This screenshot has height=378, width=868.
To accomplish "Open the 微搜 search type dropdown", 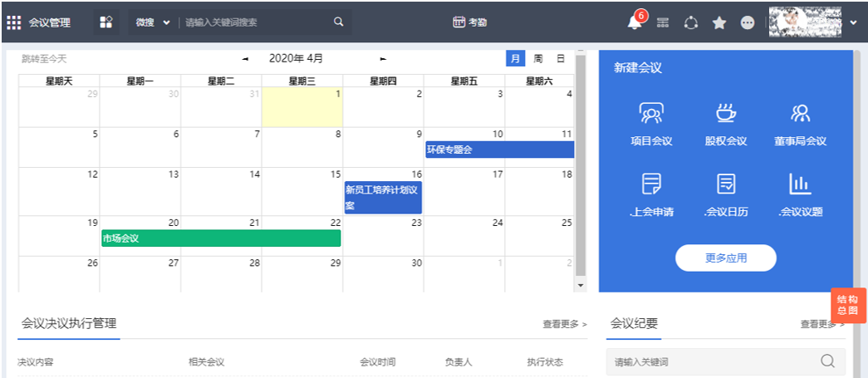I will [153, 22].
